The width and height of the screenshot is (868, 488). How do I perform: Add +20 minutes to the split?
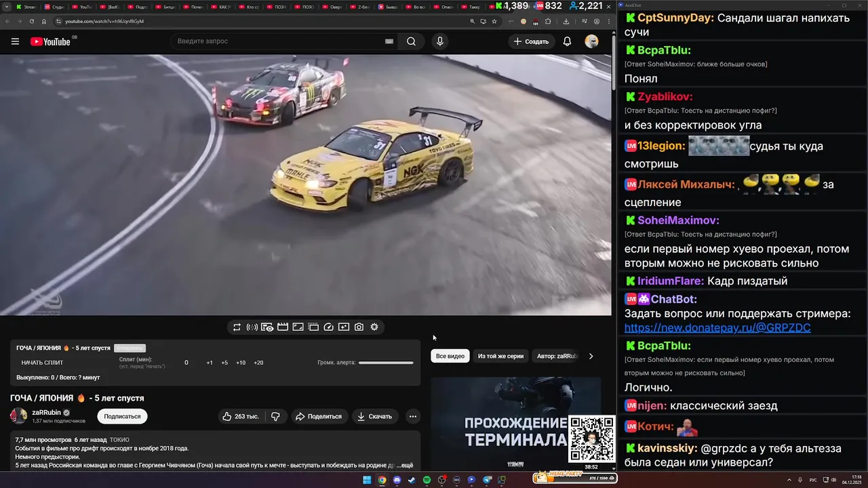pyautogui.click(x=258, y=363)
